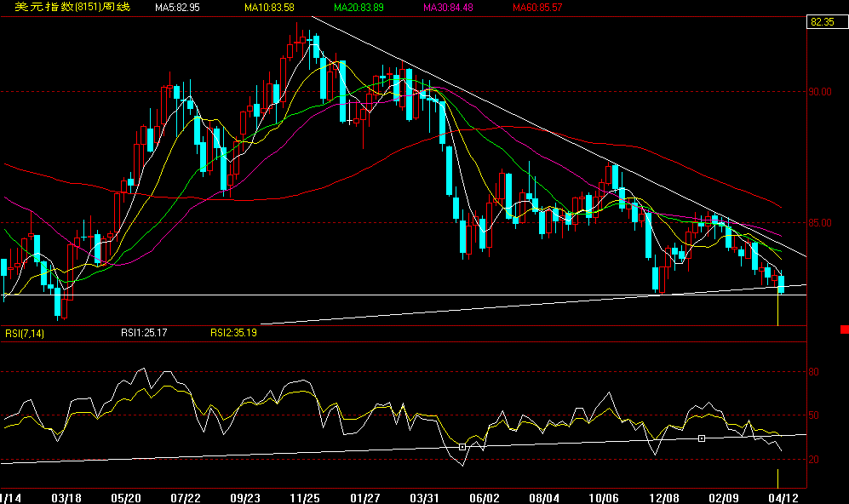Select the left square handle on RSI trendline
The width and height of the screenshot is (849, 504).
[462, 447]
